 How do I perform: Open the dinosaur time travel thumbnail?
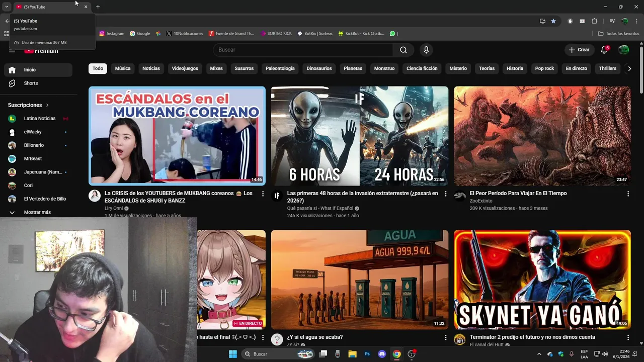542,136
